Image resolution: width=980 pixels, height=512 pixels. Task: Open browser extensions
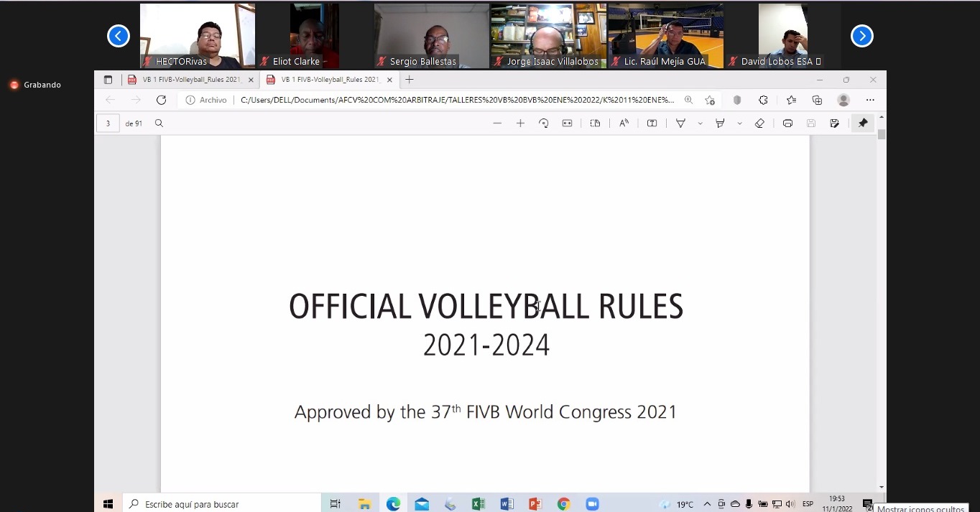(763, 100)
